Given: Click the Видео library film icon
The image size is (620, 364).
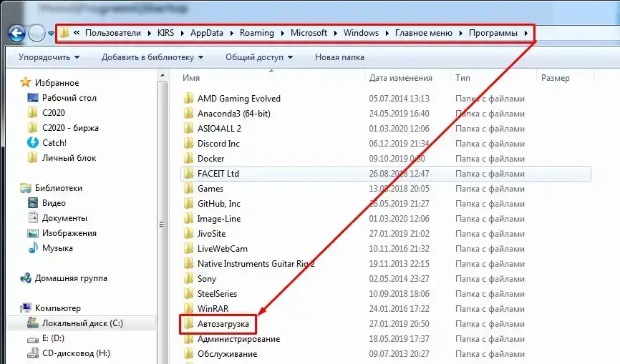Looking at the screenshot, I should point(32,203).
